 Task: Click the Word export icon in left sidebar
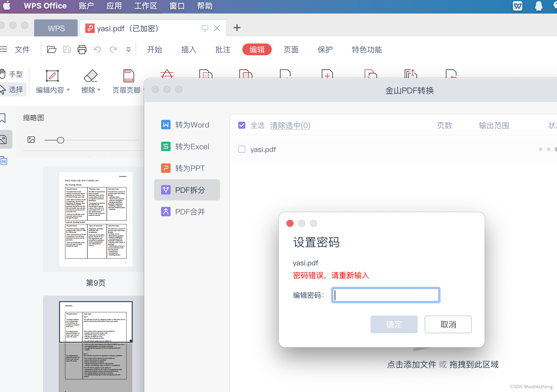pyautogui.click(x=4, y=161)
